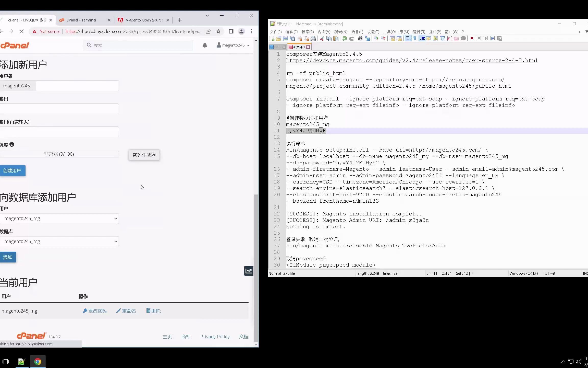This screenshot has width=588, height=368.
Task: Click the cPanel search box
Action: 138,45
